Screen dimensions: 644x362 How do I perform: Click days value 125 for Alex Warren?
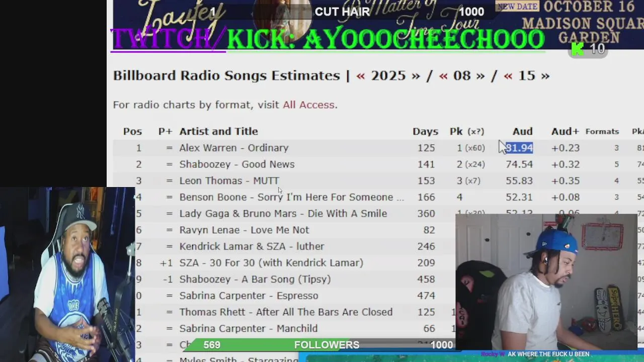pos(426,148)
